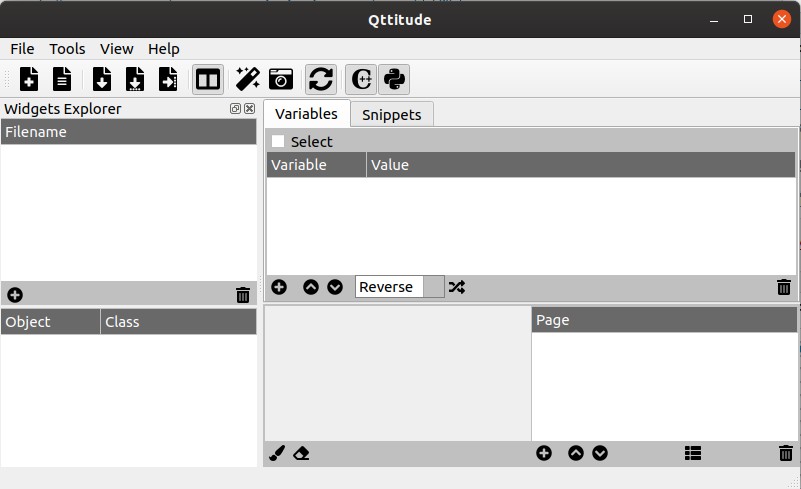Image resolution: width=801 pixels, height=489 pixels.
Task: Delete page with trash icon
Action: point(786,453)
